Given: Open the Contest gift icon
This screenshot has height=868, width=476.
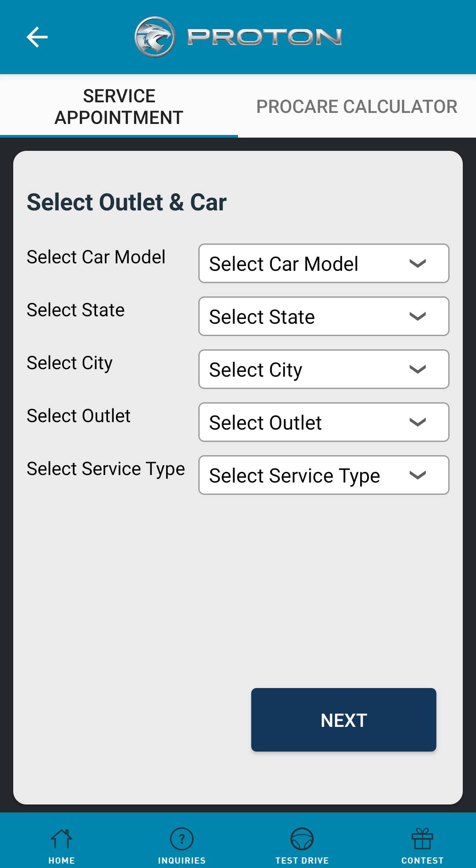Looking at the screenshot, I should tap(422, 839).
